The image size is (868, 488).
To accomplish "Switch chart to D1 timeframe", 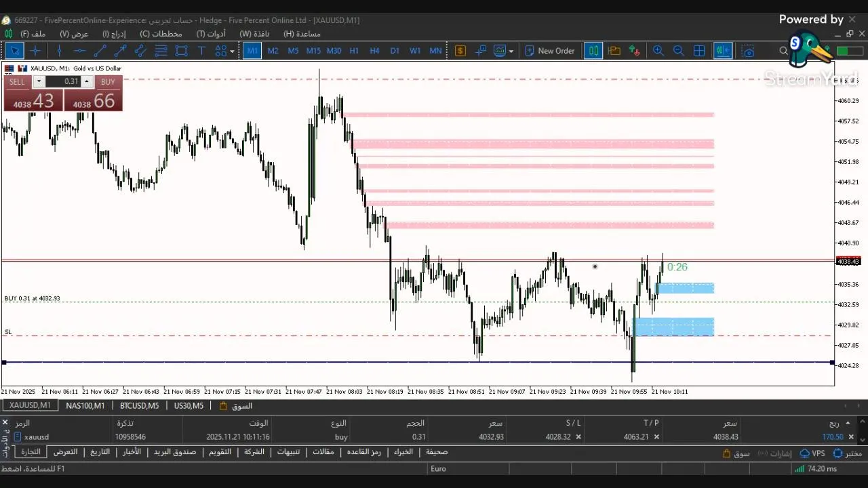I will 395,51.
